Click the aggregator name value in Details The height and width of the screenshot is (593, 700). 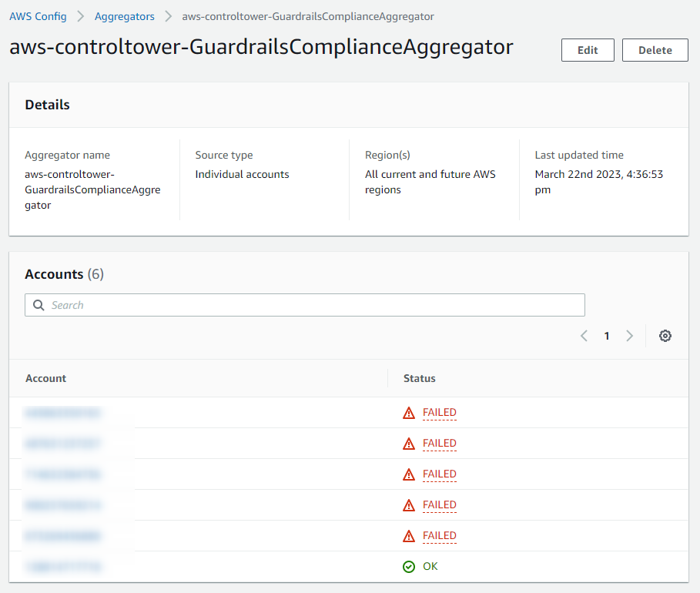[x=92, y=189]
